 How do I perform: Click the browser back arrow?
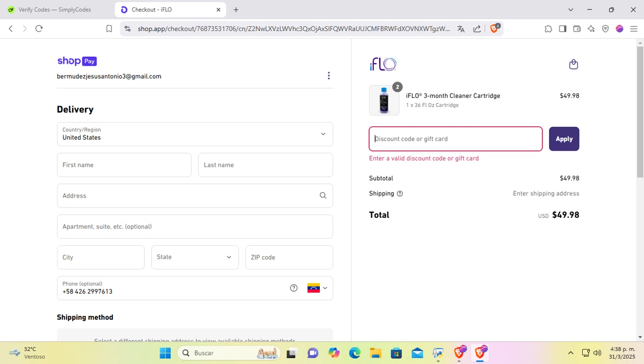[11, 28]
